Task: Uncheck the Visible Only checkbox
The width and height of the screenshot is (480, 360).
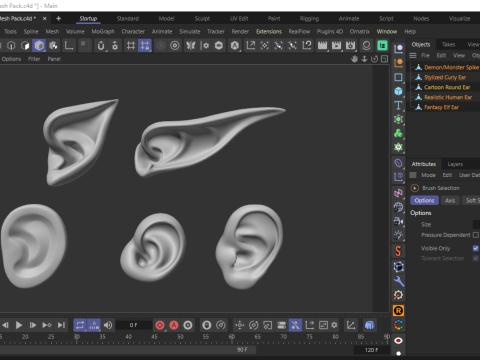Action: click(x=476, y=248)
